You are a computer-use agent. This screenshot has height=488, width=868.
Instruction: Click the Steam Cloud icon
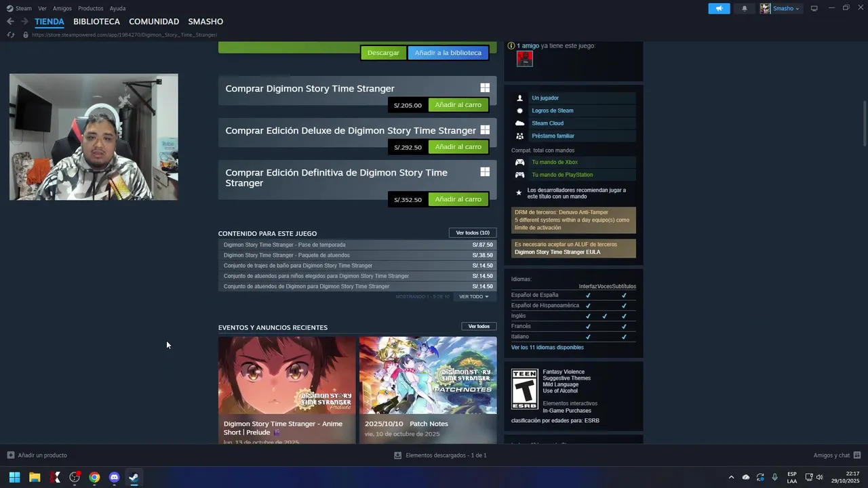click(x=520, y=123)
